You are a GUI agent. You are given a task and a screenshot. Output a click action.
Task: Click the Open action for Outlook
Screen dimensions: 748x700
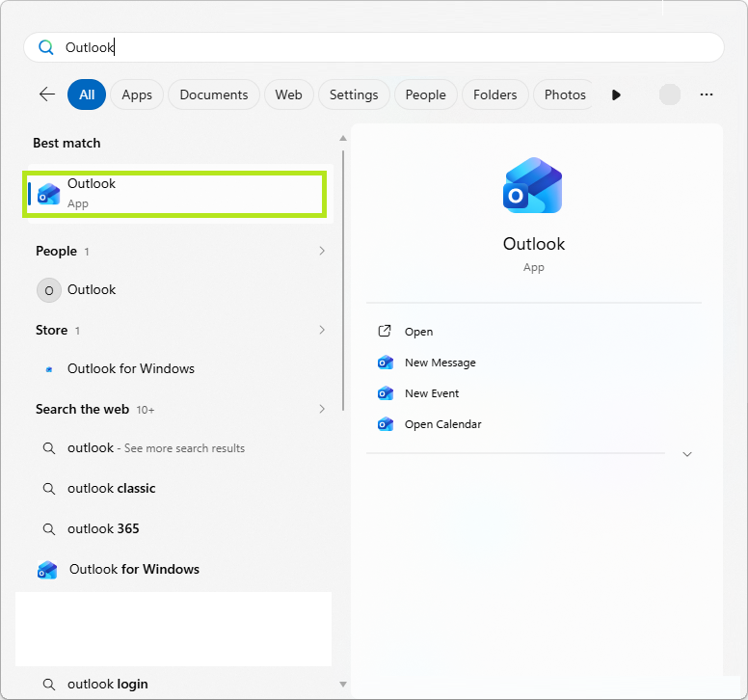point(419,332)
